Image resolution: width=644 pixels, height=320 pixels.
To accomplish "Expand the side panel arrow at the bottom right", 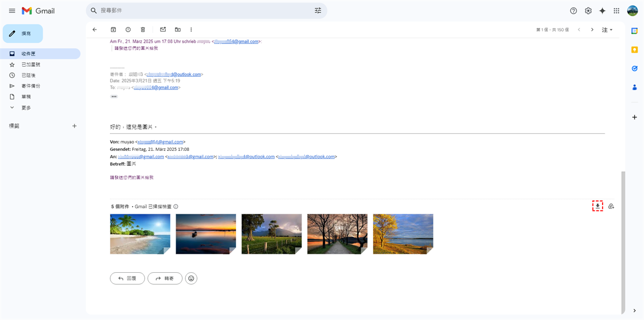I will pyautogui.click(x=635, y=310).
